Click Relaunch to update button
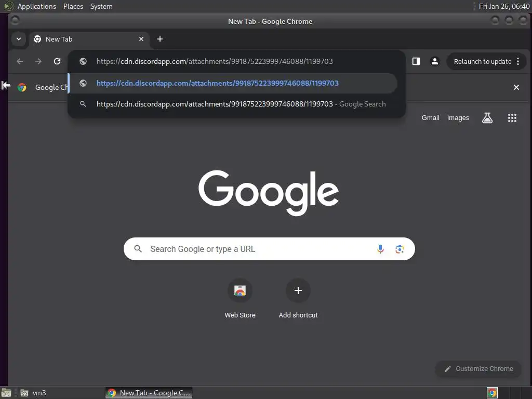The height and width of the screenshot is (399, 532). tap(482, 61)
